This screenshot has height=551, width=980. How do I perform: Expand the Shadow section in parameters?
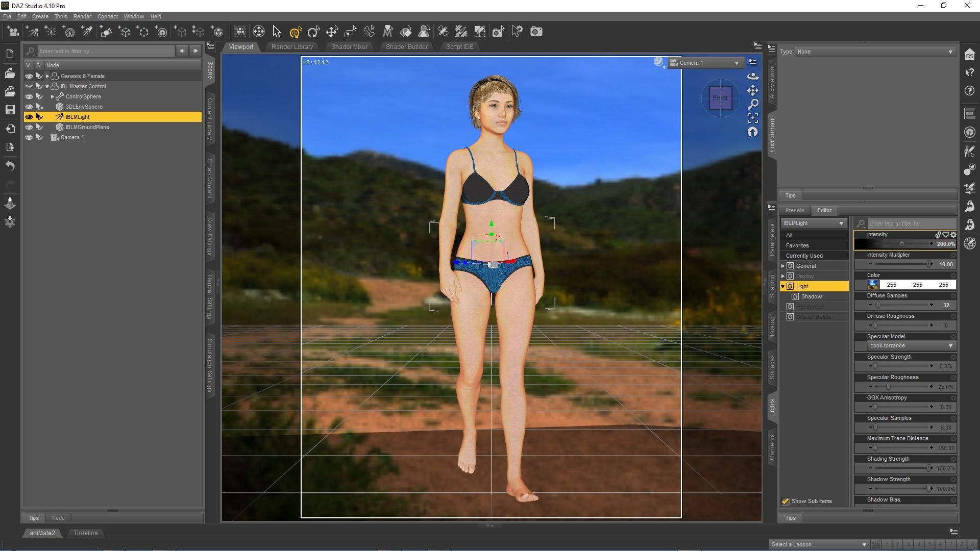(811, 296)
